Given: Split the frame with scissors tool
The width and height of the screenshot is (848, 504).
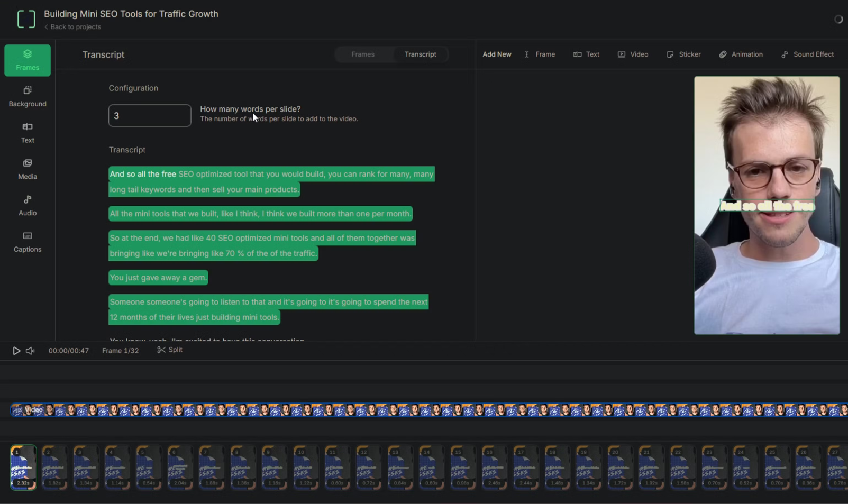Looking at the screenshot, I should pos(170,350).
